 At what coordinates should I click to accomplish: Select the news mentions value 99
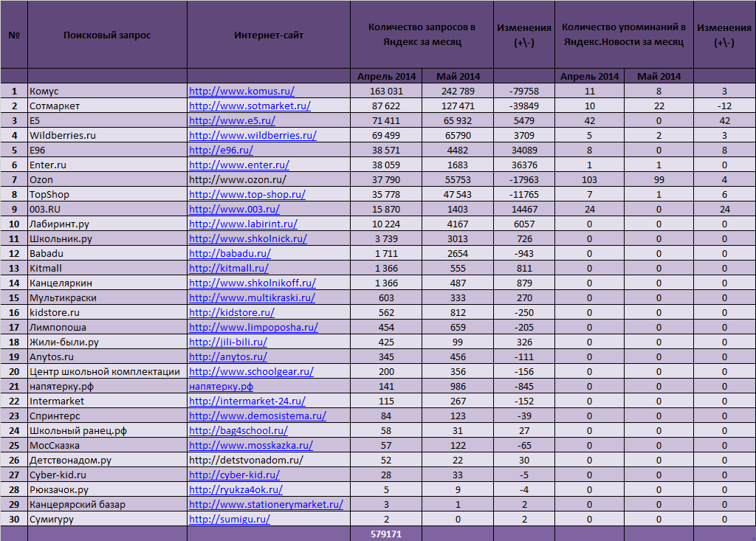pyautogui.click(x=659, y=180)
